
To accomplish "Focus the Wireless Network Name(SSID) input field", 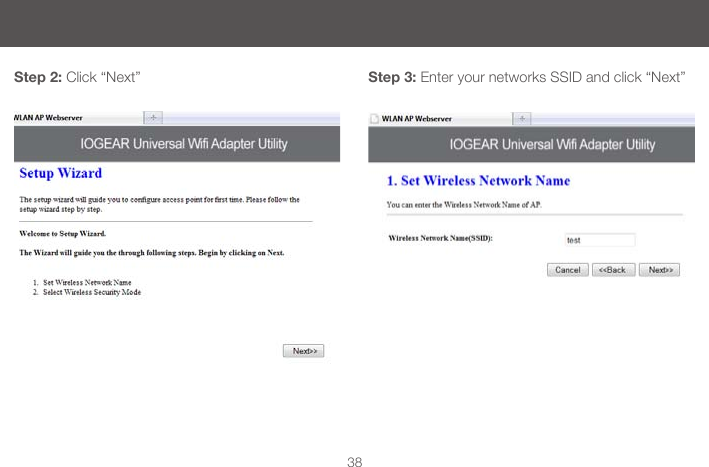I will tap(600, 240).
